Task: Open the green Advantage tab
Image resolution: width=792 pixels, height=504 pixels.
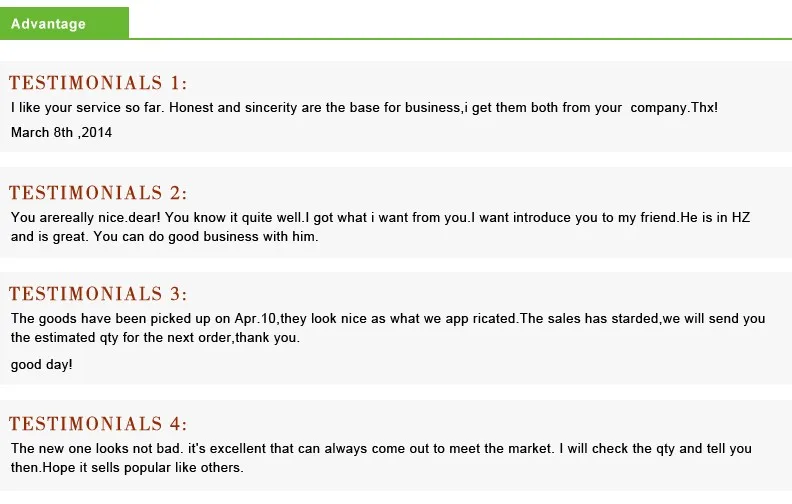Action: (x=64, y=23)
